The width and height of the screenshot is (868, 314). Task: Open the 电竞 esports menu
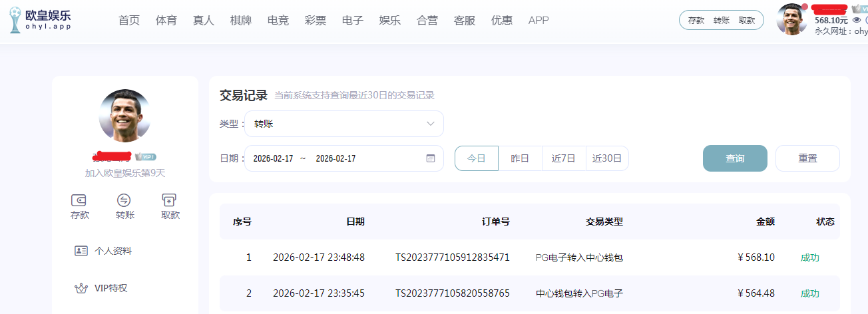coord(278,20)
